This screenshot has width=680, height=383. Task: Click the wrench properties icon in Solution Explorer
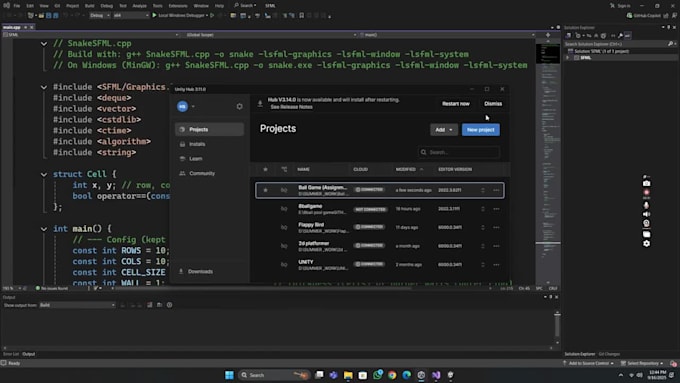coord(620,36)
